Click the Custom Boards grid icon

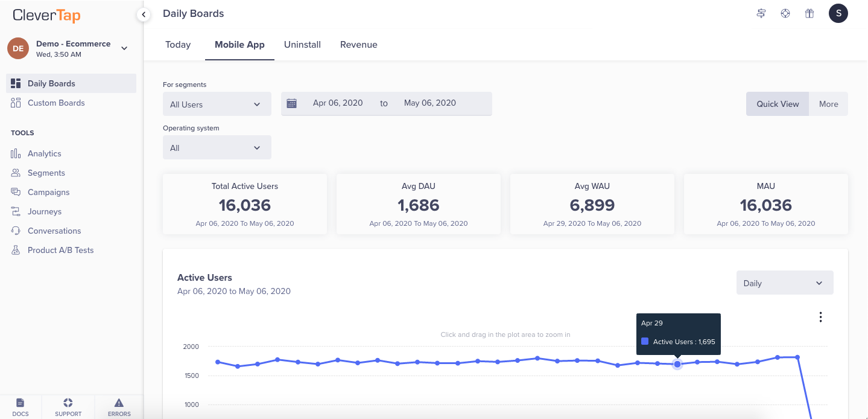point(16,103)
